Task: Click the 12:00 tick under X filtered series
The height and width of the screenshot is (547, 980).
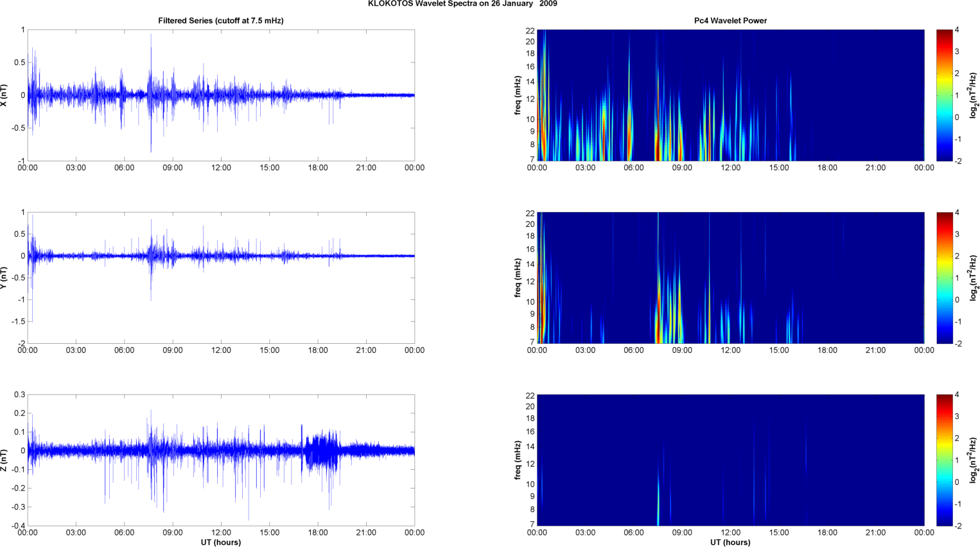Action: (x=221, y=168)
